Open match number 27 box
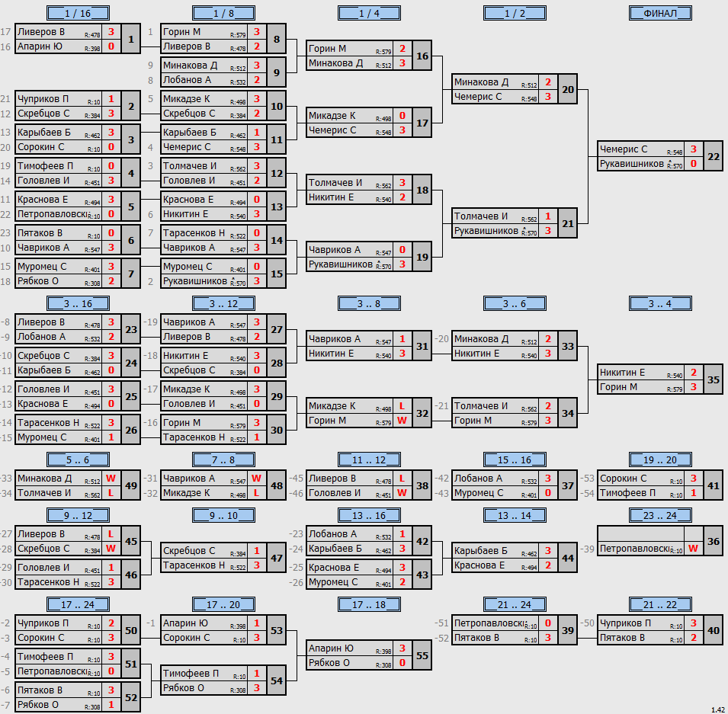This screenshot has height=714, width=728. pos(277,329)
